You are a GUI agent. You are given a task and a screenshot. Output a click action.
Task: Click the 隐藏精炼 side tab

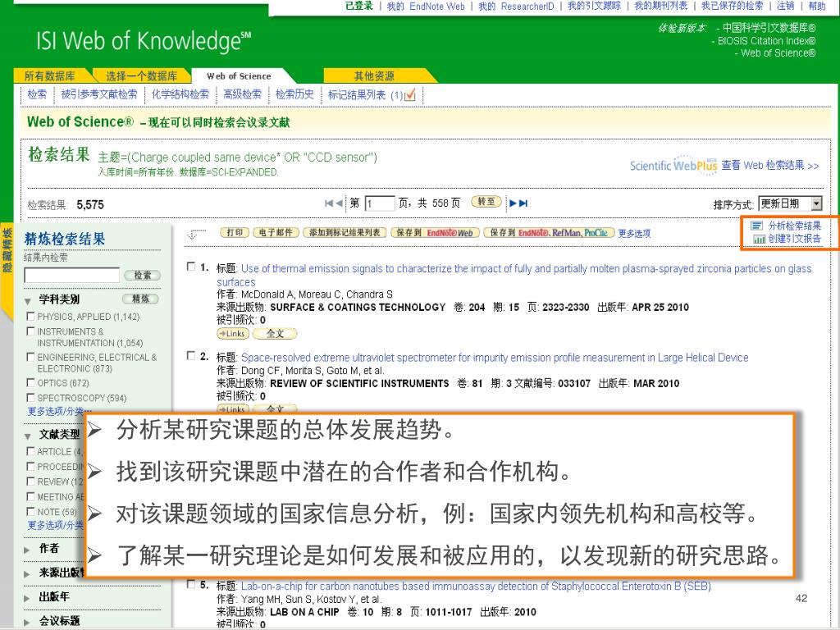coord(7,251)
